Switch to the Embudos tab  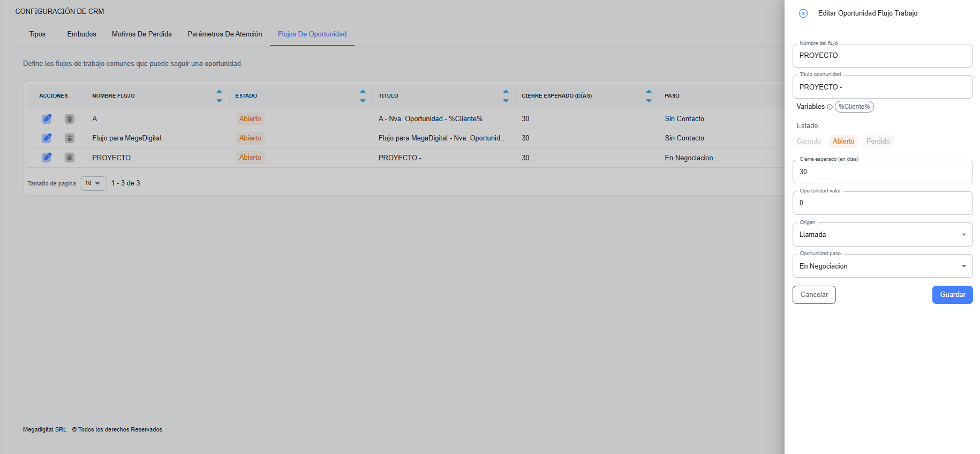(81, 34)
